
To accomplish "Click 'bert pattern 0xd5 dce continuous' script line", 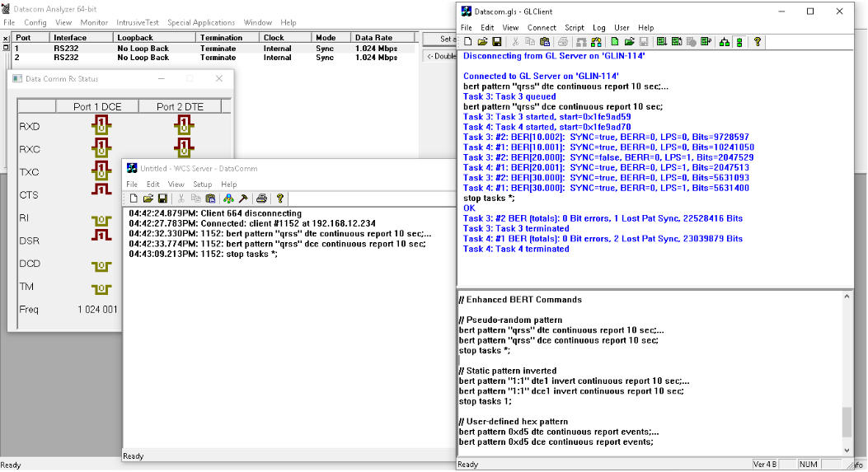I will [x=556, y=442].
